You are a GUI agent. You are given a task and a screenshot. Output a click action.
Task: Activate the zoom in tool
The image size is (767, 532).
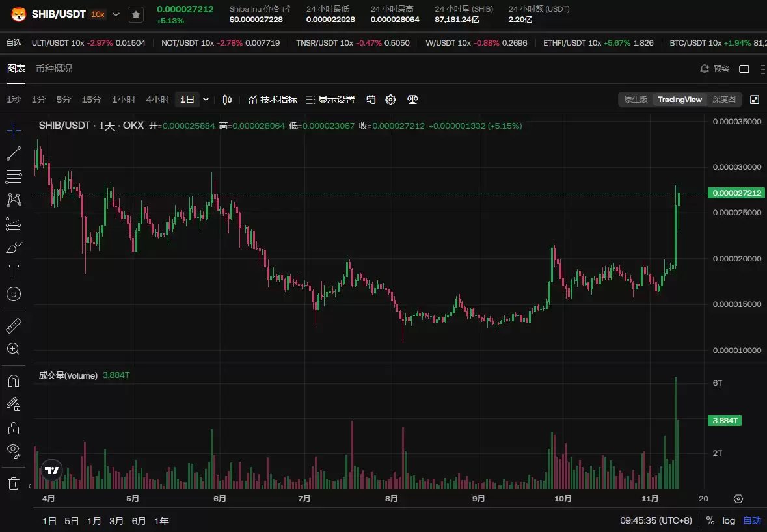point(14,349)
